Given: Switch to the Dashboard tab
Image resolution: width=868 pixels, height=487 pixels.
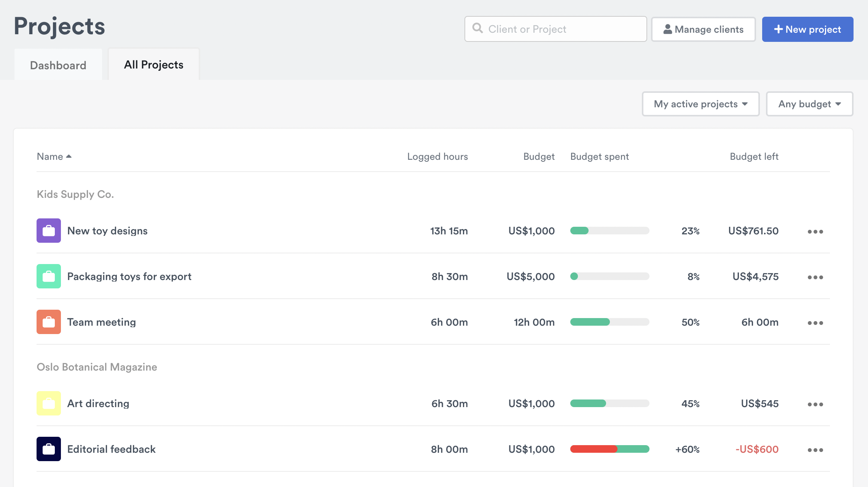Looking at the screenshot, I should pyautogui.click(x=58, y=65).
